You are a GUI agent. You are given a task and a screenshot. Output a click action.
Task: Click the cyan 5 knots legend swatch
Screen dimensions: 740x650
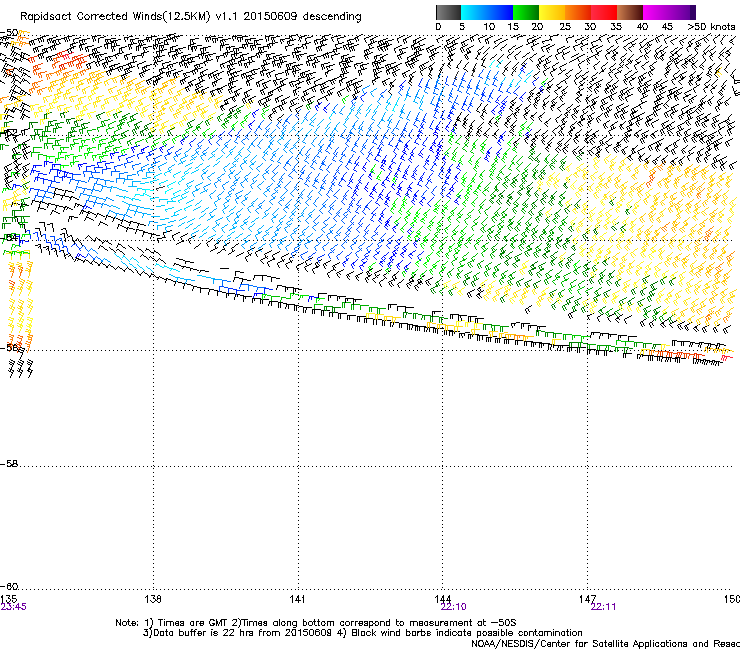pos(474,12)
